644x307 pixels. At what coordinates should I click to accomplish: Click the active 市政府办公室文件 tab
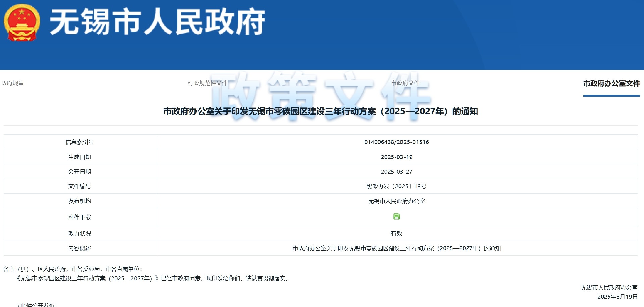(611, 84)
